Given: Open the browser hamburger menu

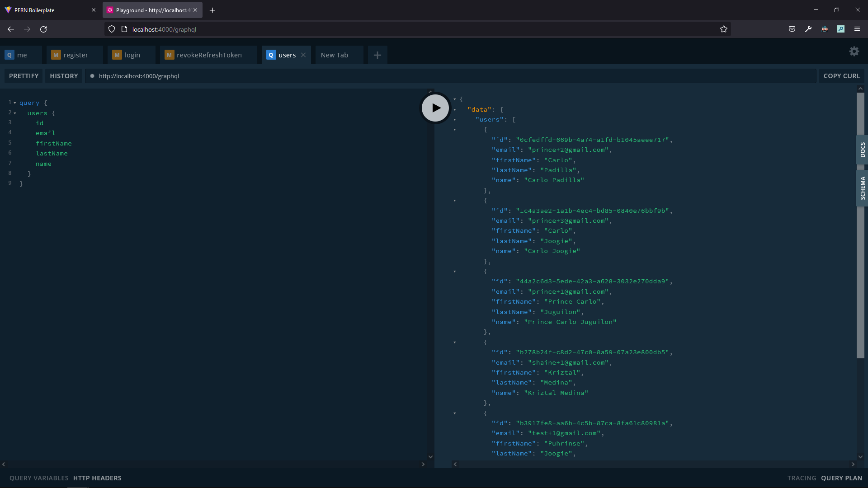Looking at the screenshot, I should (x=857, y=29).
